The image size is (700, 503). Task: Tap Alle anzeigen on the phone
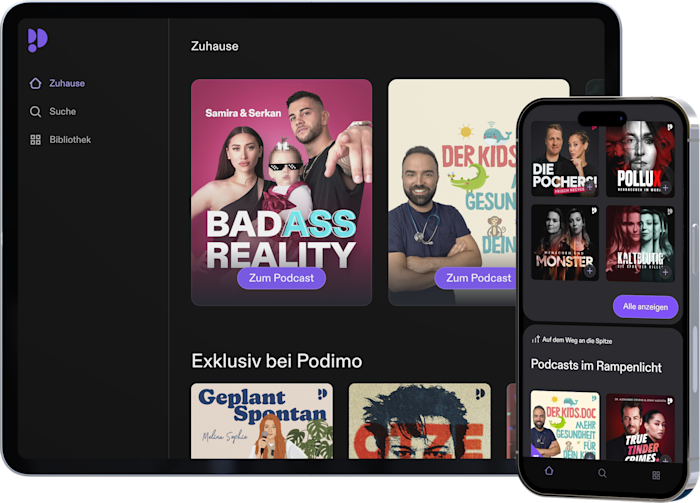646,307
